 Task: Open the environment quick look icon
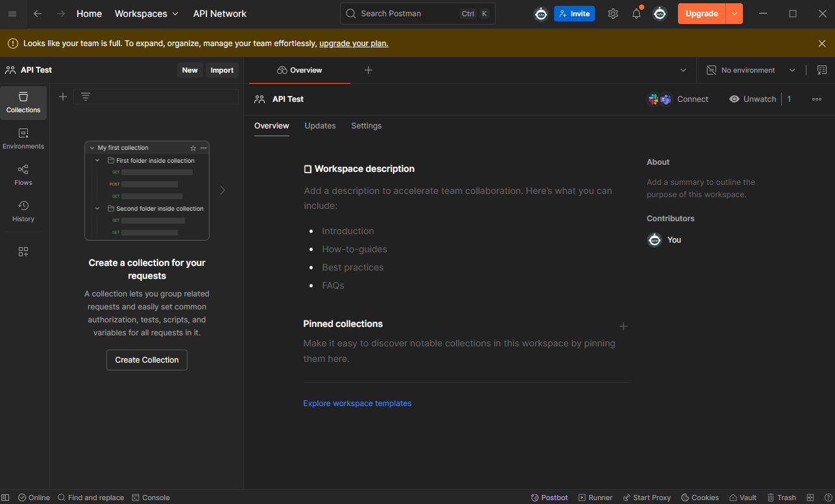pos(822,70)
